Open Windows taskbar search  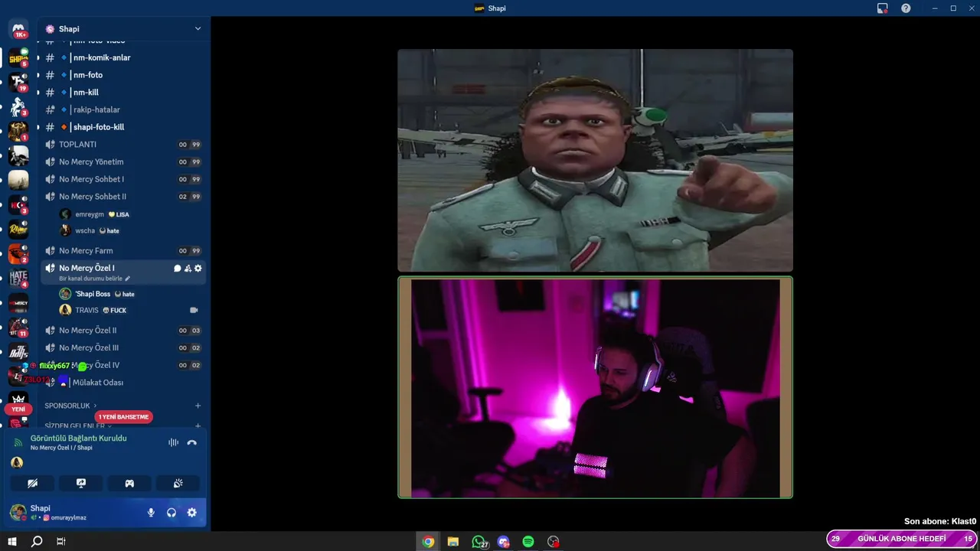click(x=37, y=541)
